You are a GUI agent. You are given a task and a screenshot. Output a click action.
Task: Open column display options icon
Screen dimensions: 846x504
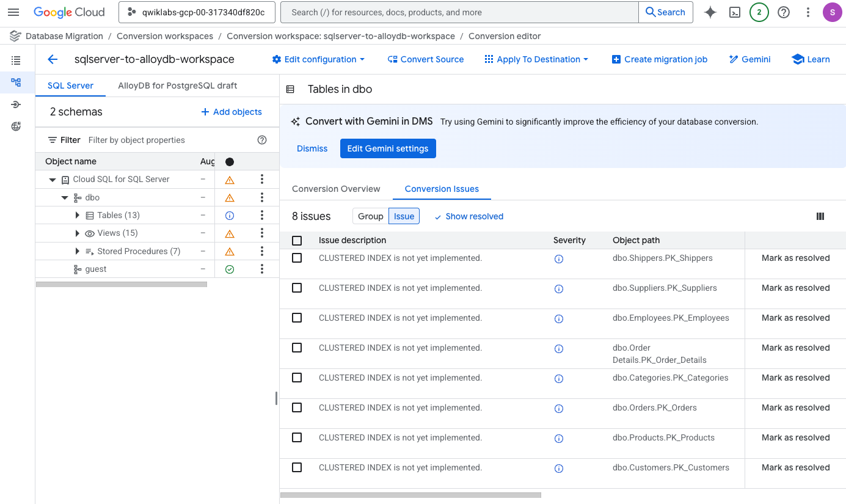[x=820, y=216]
